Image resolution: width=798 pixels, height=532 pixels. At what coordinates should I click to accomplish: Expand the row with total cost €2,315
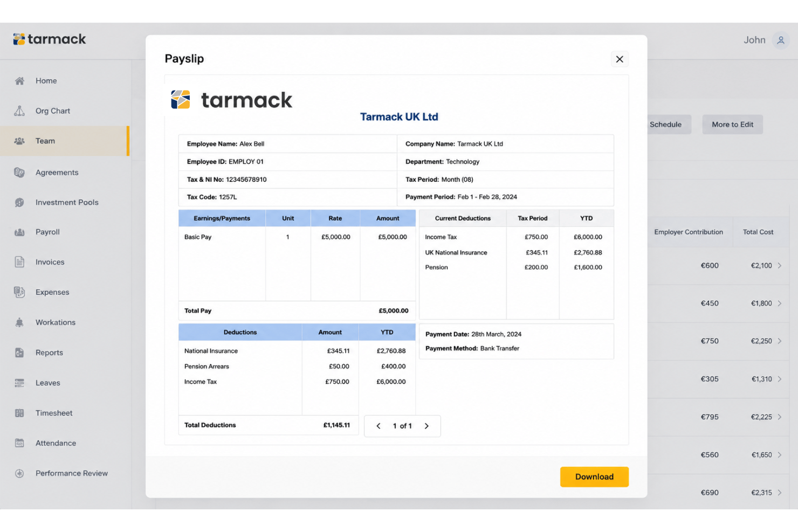(780, 493)
